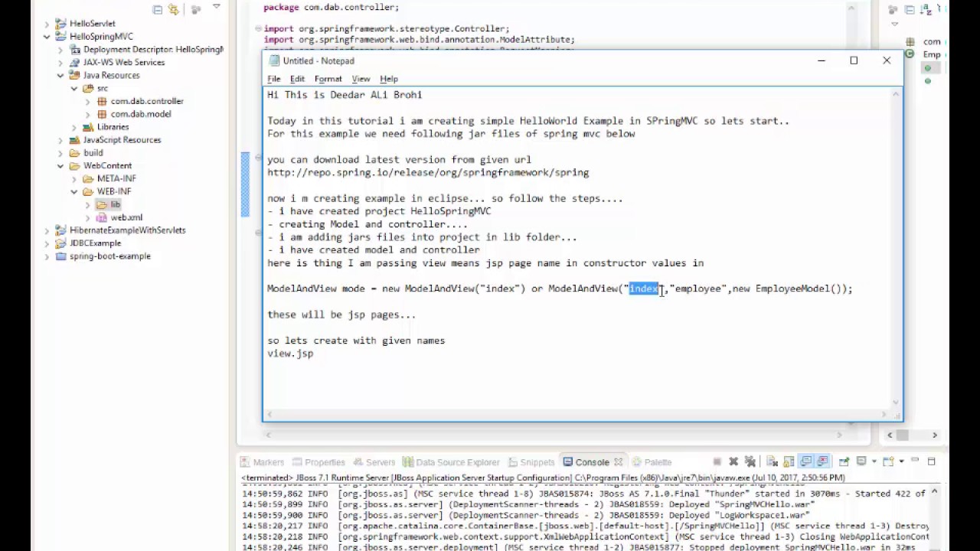Open Notepad Format menu

point(328,79)
